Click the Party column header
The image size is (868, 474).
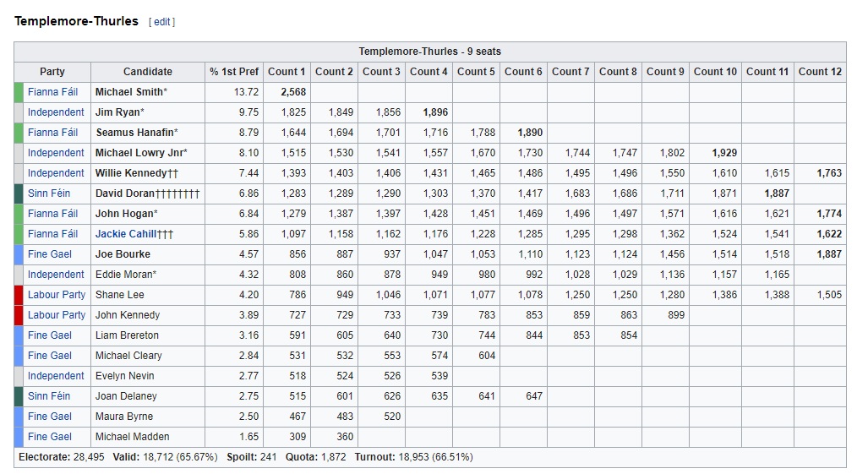(52, 71)
